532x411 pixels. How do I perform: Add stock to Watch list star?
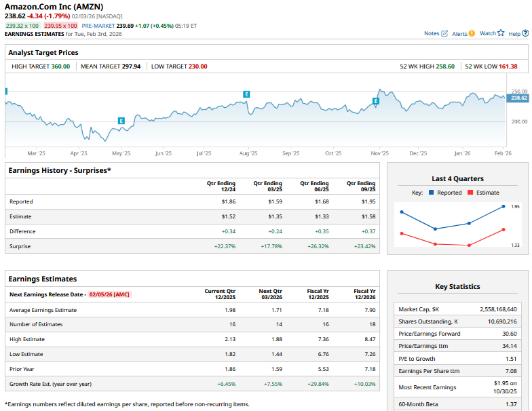coord(501,33)
